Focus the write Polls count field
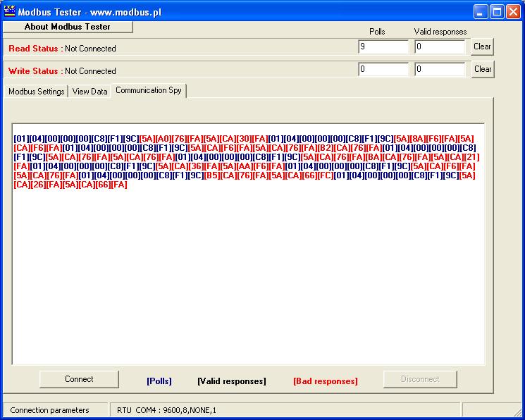The image size is (525, 420). pyautogui.click(x=383, y=69)
